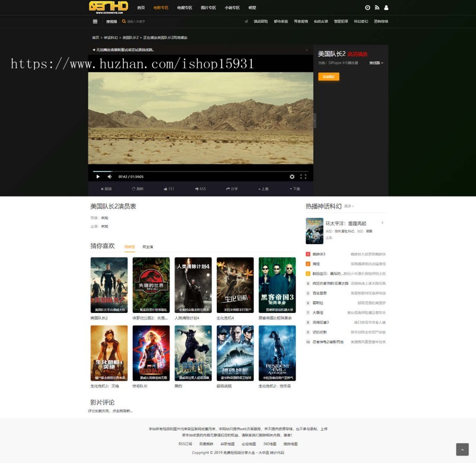Click 青春爱情 category link
Viewport: 476px width, 463px height.
click(x=301, y=21)
